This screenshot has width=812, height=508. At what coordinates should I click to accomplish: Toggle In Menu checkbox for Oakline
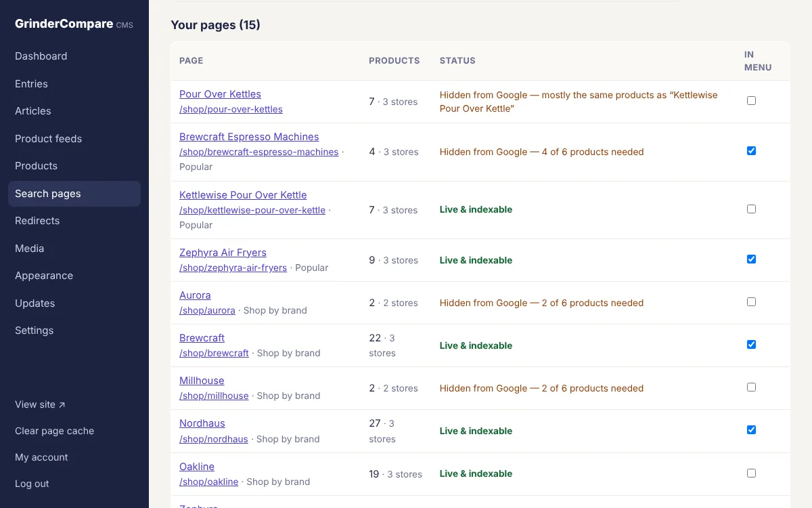click(x=751, y=473)
